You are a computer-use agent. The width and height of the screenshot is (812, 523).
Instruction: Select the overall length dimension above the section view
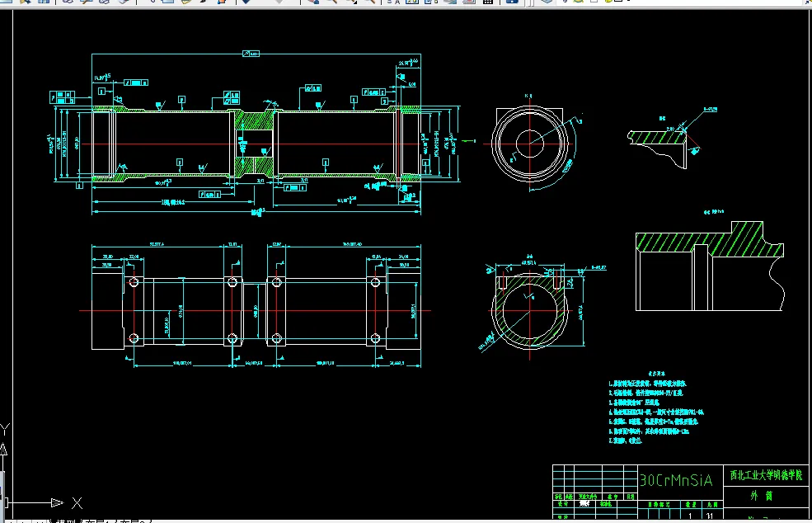pyautogui.click(x=256, y=54)
